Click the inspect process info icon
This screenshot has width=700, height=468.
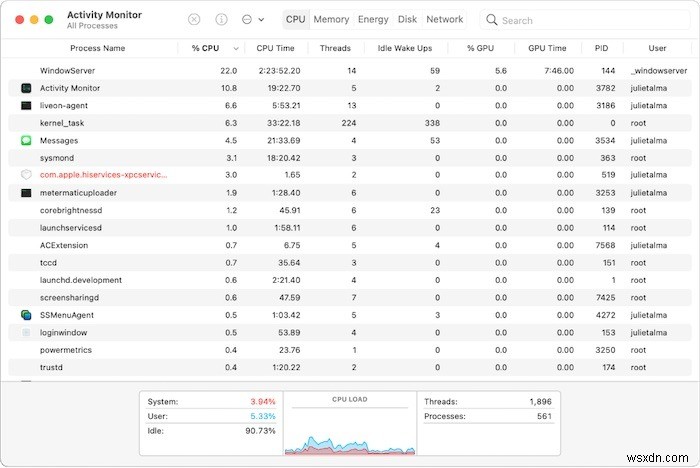click(221, 19)
